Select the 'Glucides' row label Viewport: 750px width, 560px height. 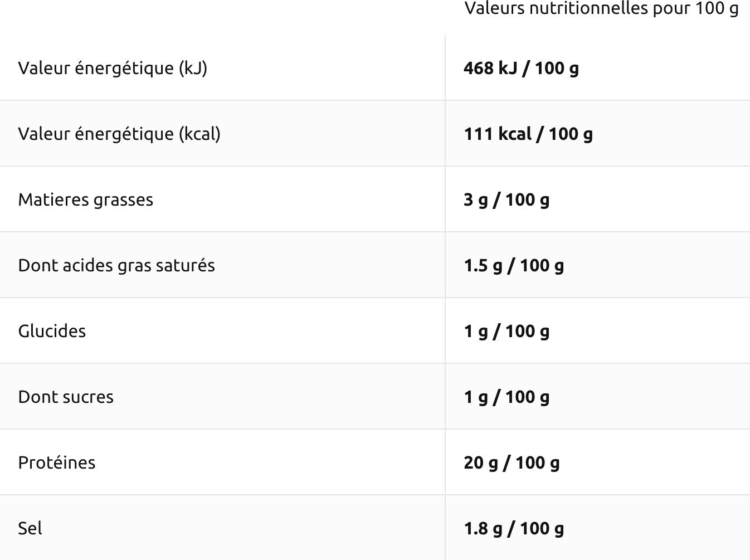pyautogui.click(x=52, y=331)
